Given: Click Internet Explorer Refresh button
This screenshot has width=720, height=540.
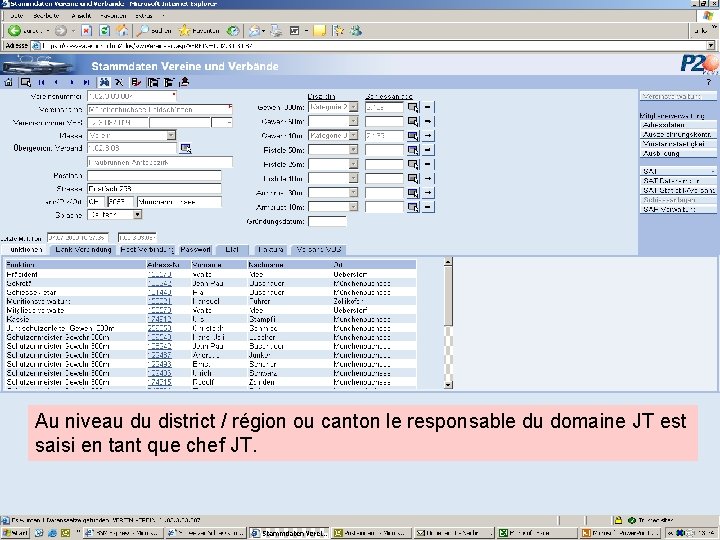Looking at the screenshot, I should pyautogui.click(x=105, y=31).
